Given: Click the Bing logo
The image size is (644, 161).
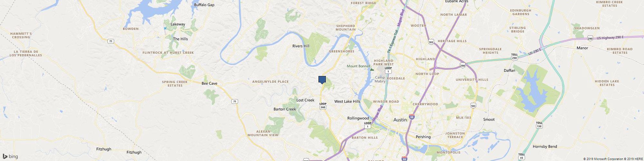Looking at the screenshot, I should (11, 156).
